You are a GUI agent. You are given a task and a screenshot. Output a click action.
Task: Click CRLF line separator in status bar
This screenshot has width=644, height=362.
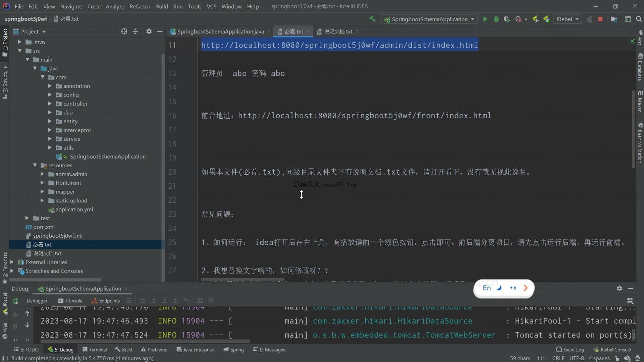pyautogui.click(x=558, y=358)
